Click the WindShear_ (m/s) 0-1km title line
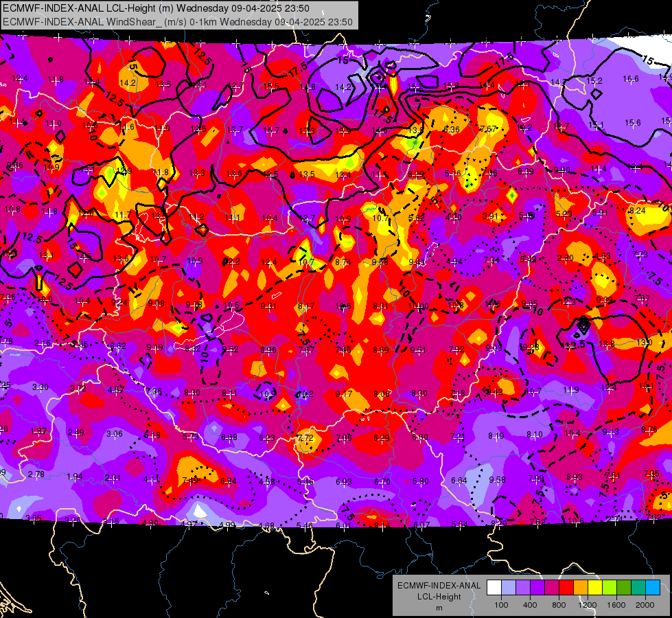 pos(178,22)
